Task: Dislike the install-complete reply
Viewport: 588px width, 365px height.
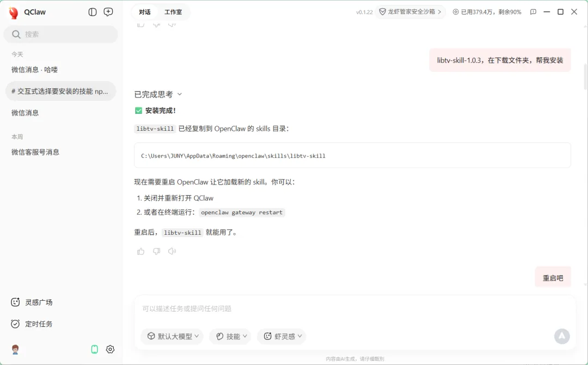Action: 156,251
